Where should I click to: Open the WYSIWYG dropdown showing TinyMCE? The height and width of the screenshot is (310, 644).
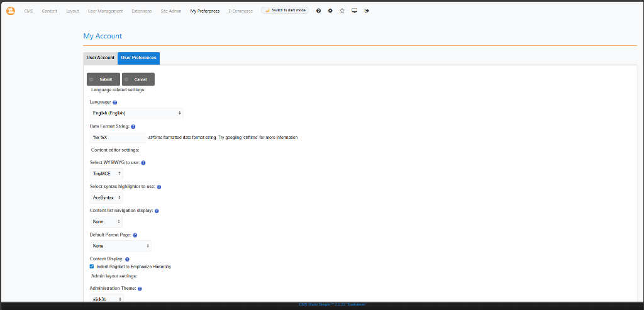pos(106,174)
